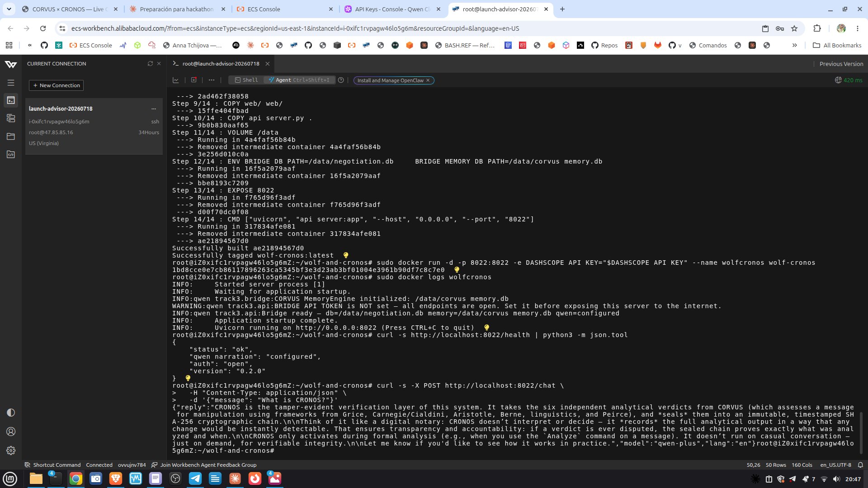Bookmark this page with star icon
The height and width of the screenshot is (488, 868).
[794, 28]
